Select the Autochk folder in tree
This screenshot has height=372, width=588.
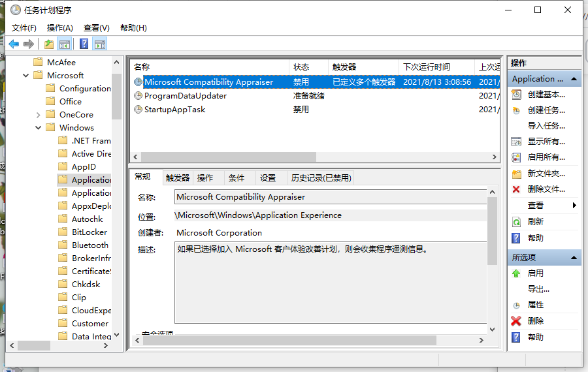[x=87, y=219]
